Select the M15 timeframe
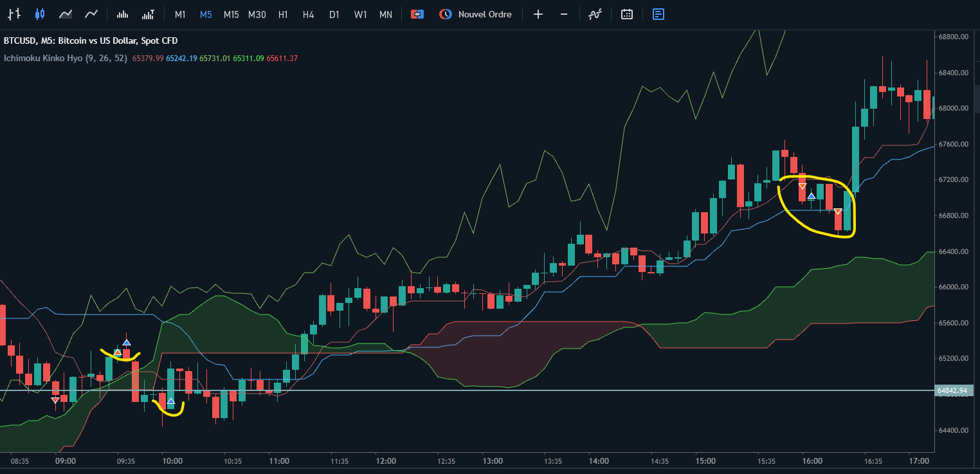 (231, 14)
